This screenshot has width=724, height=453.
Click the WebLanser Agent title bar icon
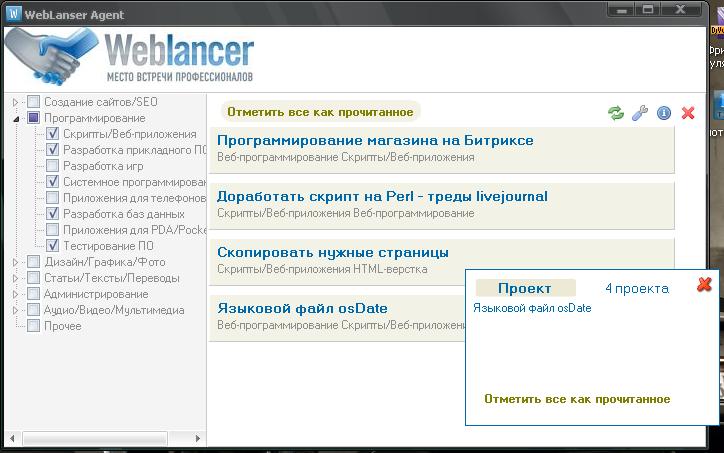pos(14,14)
